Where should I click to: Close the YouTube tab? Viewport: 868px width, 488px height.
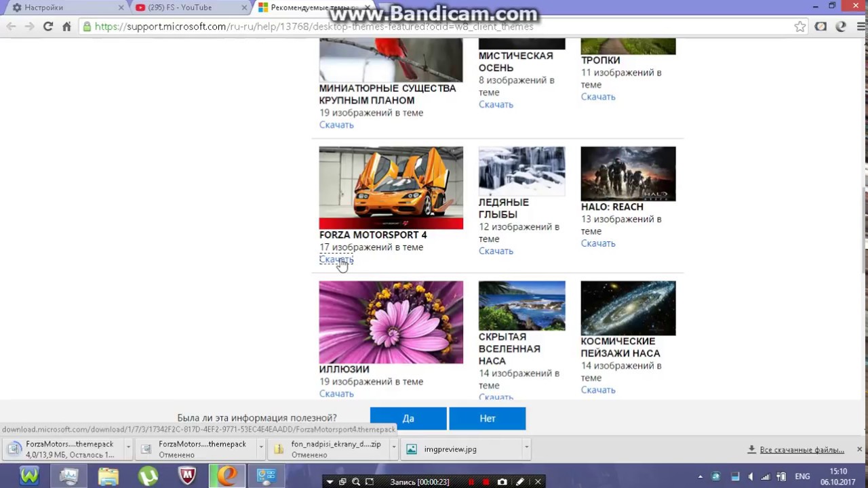pyautogui.click(x=245, y=7)
